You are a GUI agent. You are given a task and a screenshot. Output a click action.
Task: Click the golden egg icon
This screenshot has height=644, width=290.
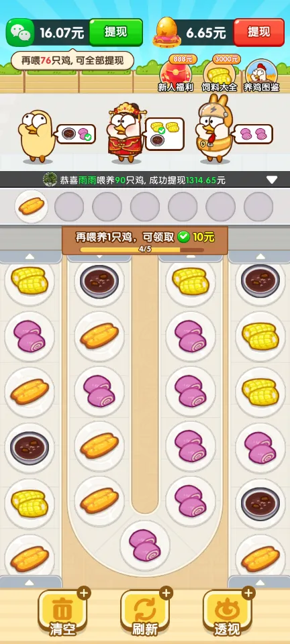[x=167, y=32]
